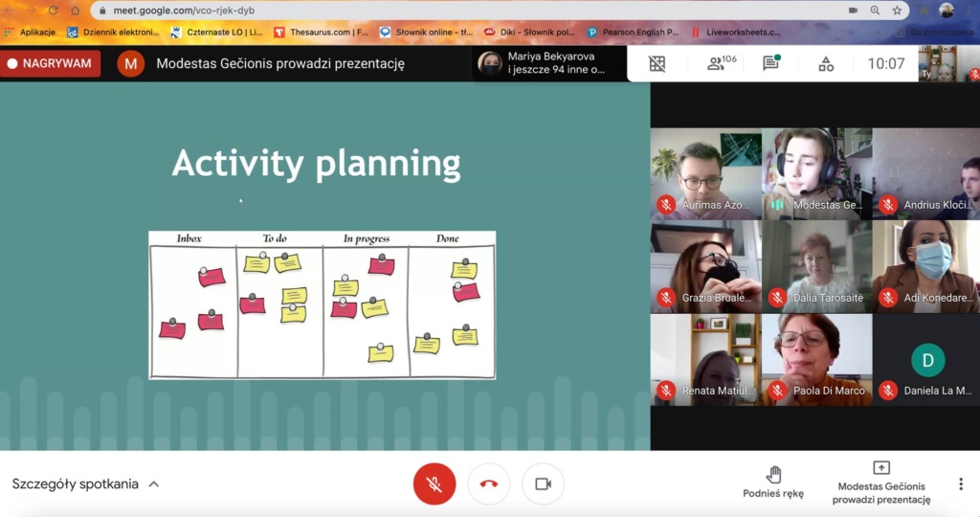Click the browser camera permission icon

tap(853, 11)
